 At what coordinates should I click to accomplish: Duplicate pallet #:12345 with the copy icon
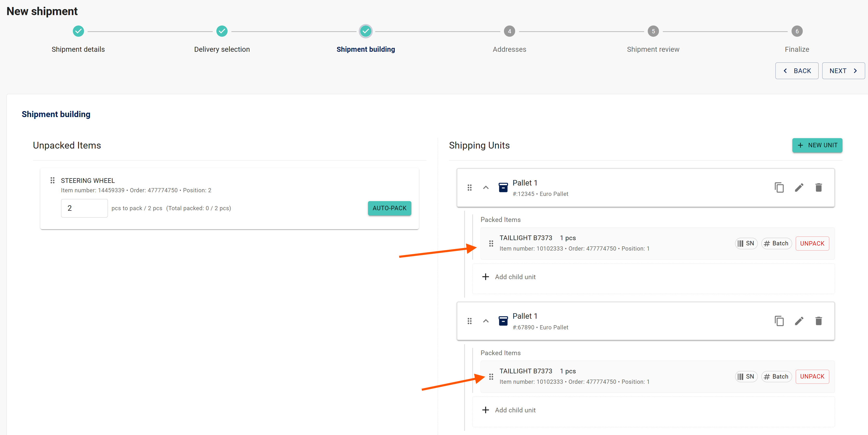[x=779, y=188]
